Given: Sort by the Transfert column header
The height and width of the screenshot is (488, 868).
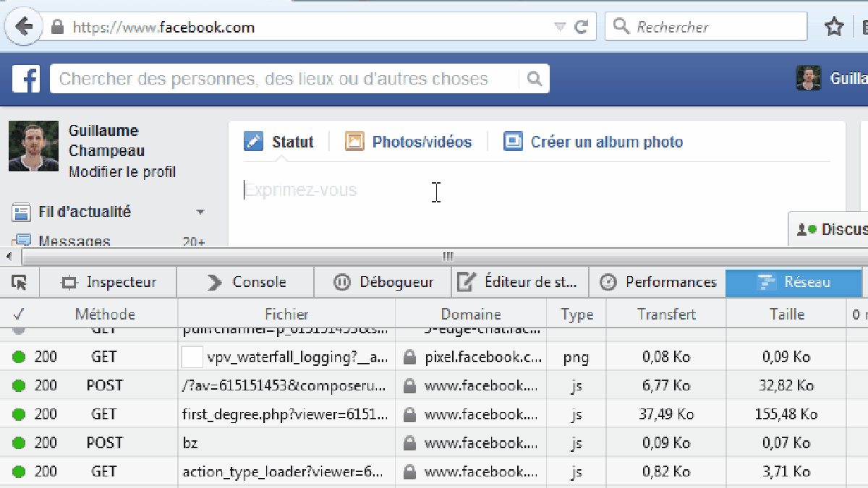Looking at the screenshot, I should 666,314.
